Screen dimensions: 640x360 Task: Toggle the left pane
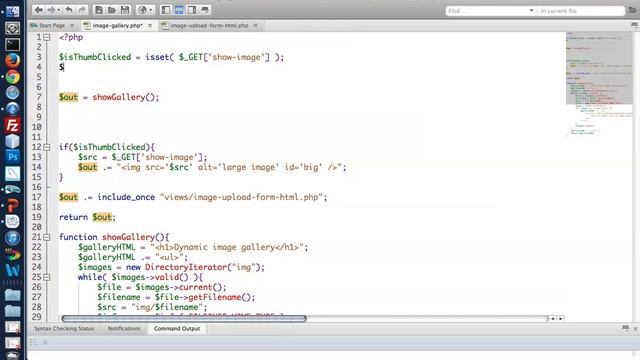[166, 10]
